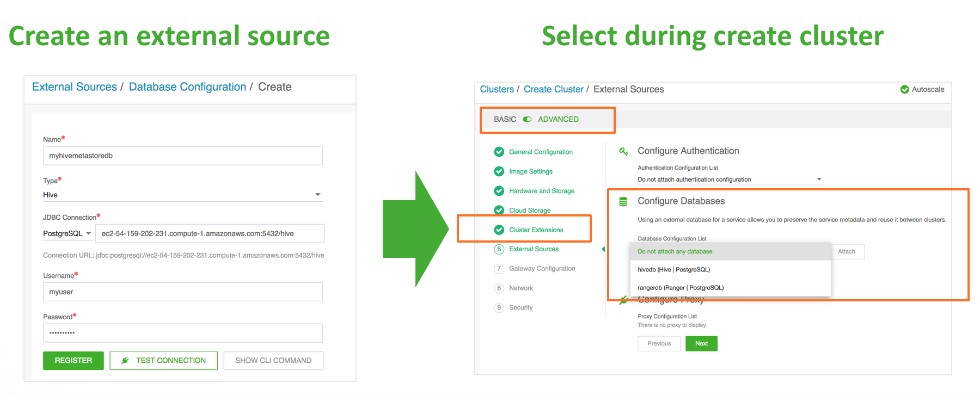This screenshot has height=396, width=980.
Task: Click the Database Configuration breadcrumb link
Action: tap(187, 87)
